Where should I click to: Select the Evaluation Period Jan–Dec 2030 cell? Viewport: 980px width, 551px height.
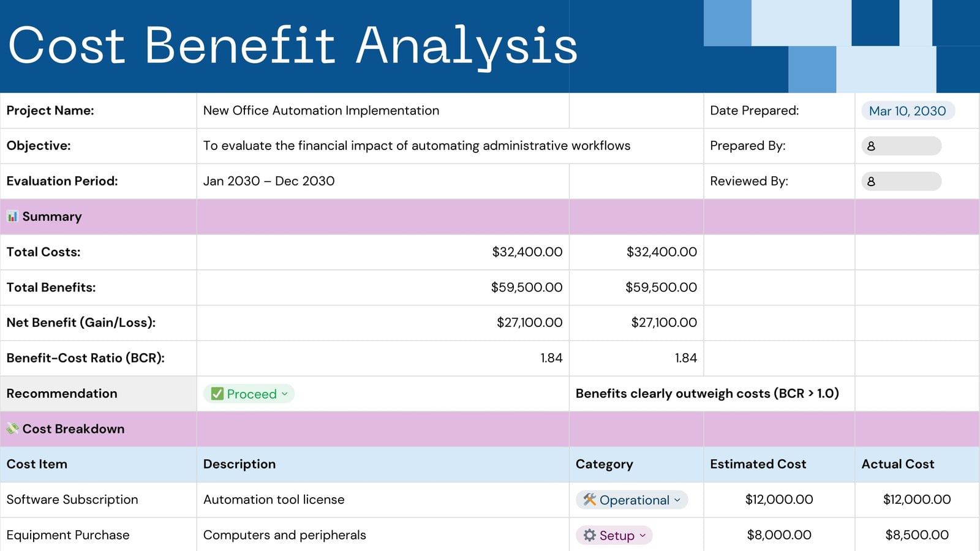[383, 181]
